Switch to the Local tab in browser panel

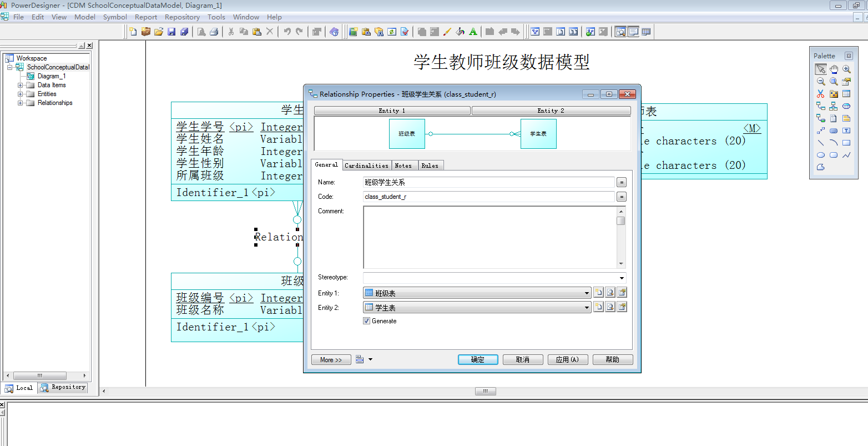click(x=19, y=388)
